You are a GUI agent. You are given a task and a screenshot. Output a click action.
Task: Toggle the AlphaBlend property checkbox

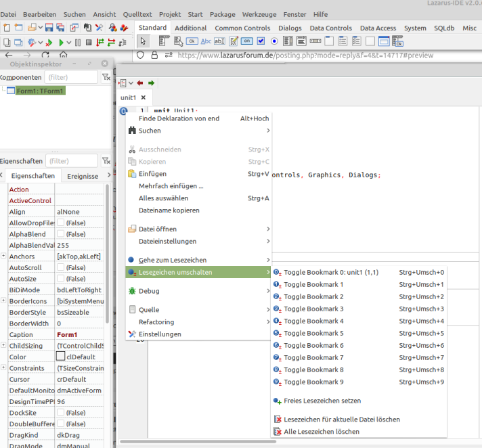[60, 234]
